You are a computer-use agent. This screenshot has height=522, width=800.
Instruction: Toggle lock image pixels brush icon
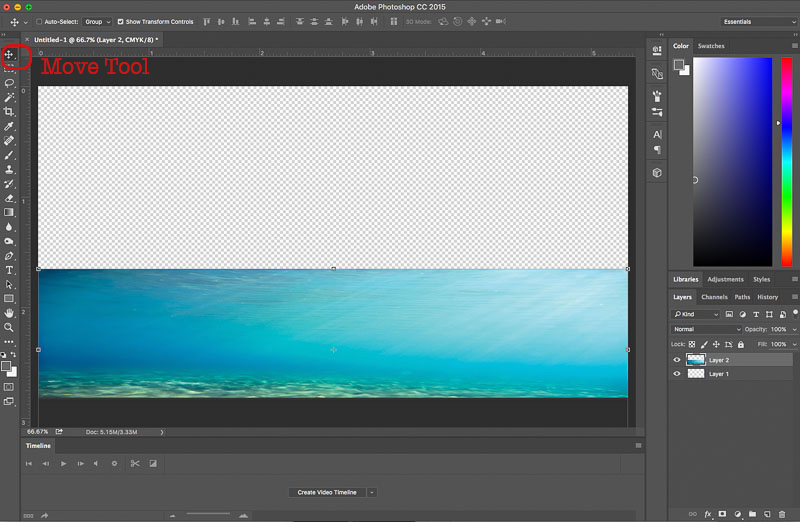[704, 344]
